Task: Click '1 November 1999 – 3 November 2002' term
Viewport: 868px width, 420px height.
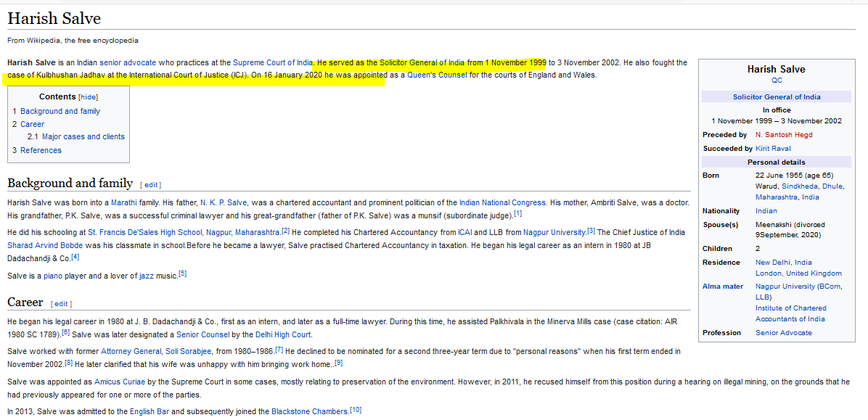Action: point(777,121)
